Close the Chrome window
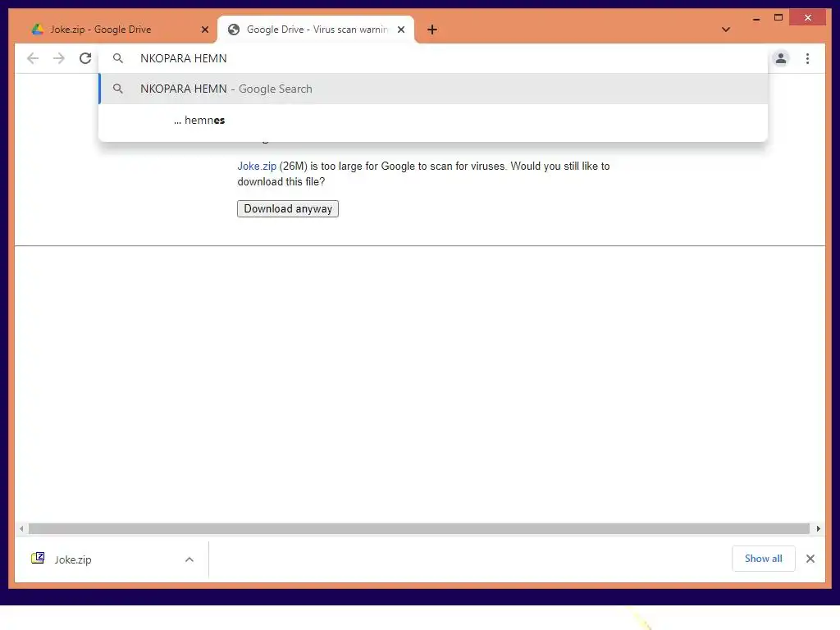The height and width of the screenshot is (630, 840). [808, 18]
